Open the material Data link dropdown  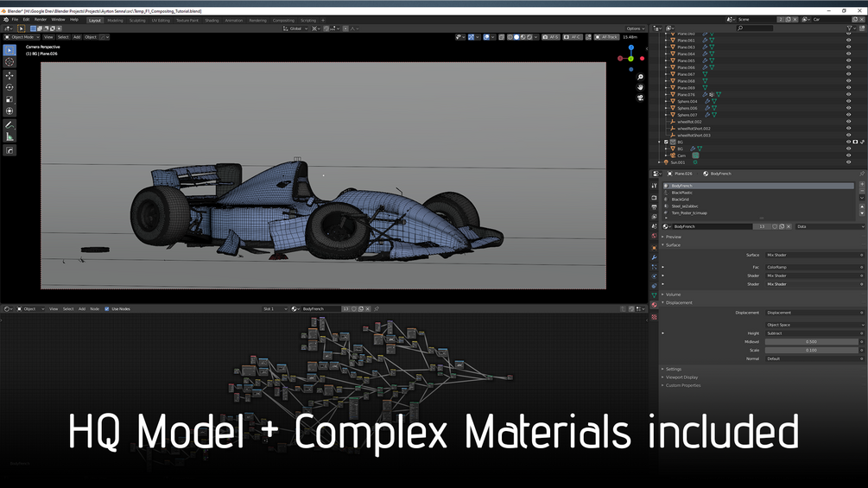pyautogui.click(x=829, y=226)
